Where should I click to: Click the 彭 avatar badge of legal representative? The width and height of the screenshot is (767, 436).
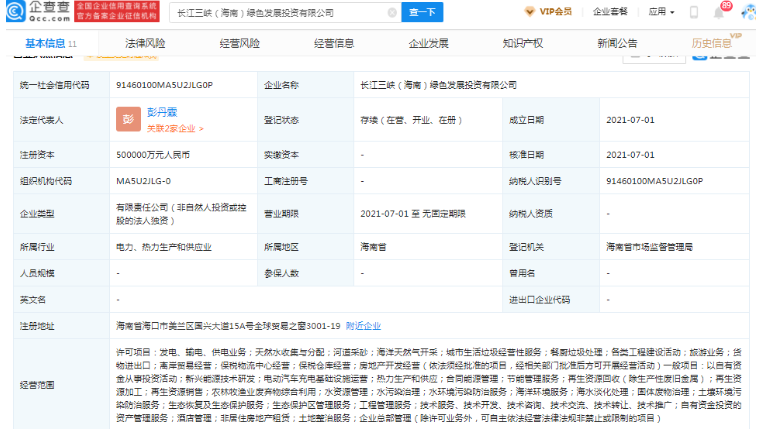[x=128, y=119]
